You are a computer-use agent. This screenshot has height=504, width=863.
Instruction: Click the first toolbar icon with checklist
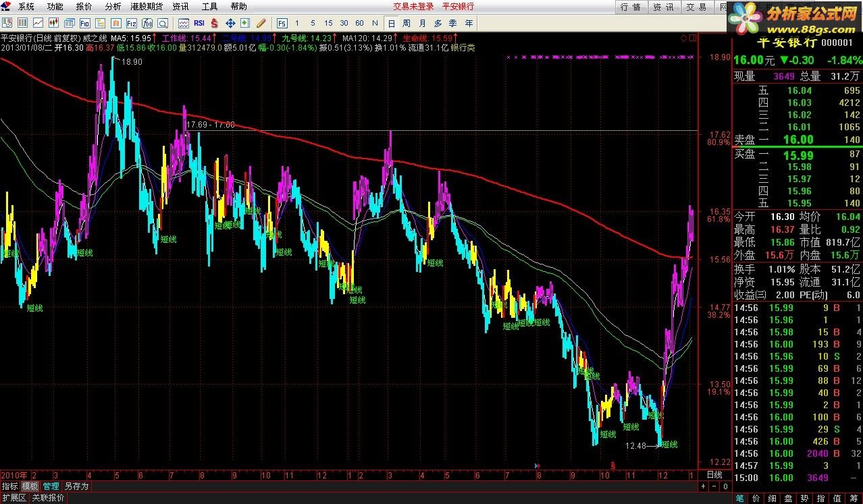pos(7,23)
